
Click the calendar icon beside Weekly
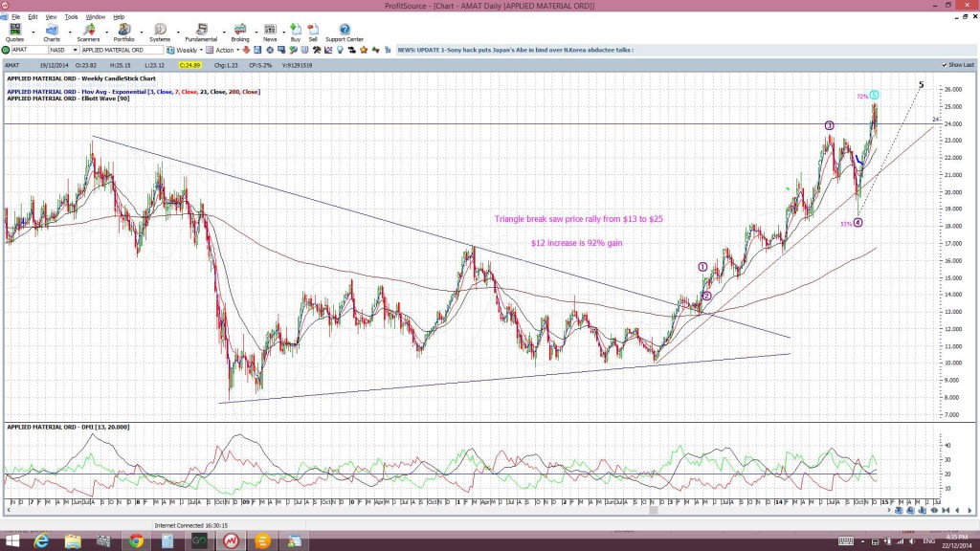tap(170, 50)
